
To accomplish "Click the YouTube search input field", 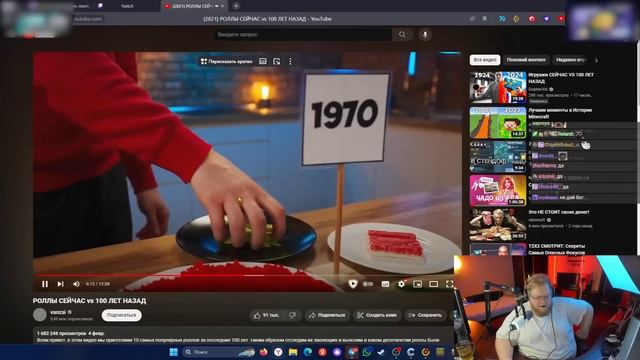I will pyautogui.click(x=303, y=35).
